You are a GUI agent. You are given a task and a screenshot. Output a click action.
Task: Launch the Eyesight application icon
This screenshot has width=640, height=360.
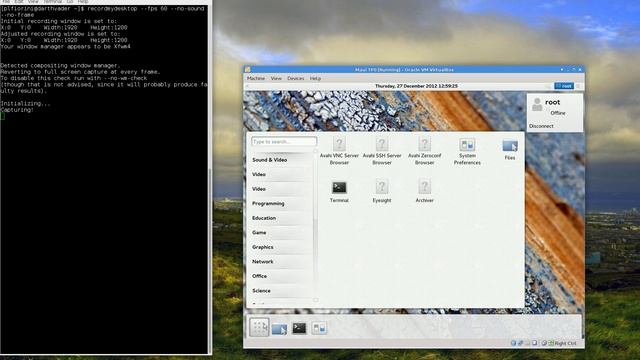click(x=382, y=187)
